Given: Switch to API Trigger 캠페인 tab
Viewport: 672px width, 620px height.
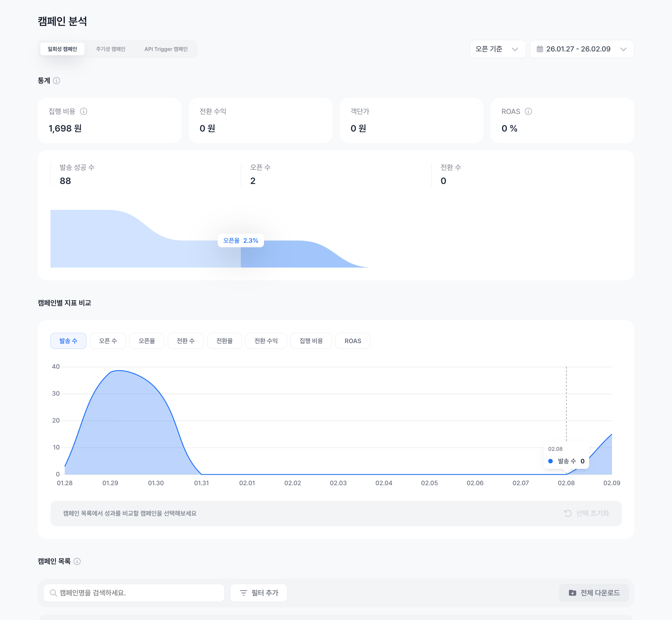Looking at the screenshot, I should [166, 49].
